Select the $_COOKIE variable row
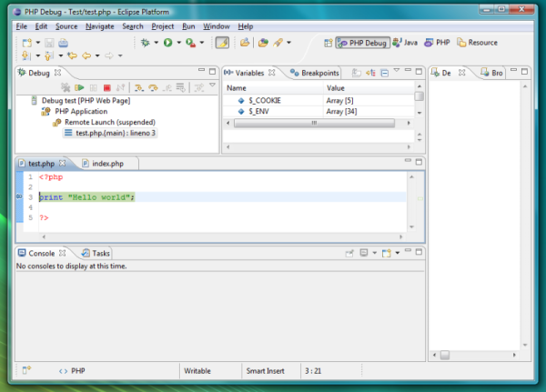This screenshot has width=546, height=392. tap(318, 101)
